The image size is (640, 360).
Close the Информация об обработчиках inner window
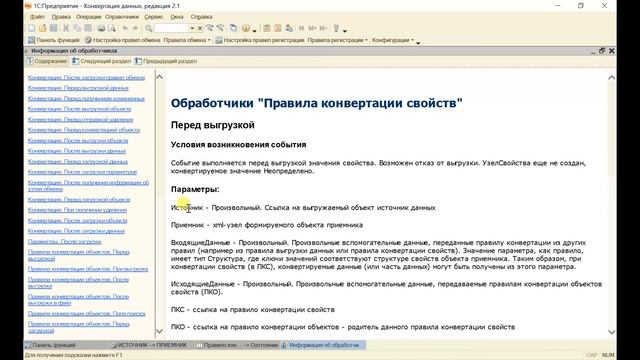pyautogui.click(x=611, y=51)
